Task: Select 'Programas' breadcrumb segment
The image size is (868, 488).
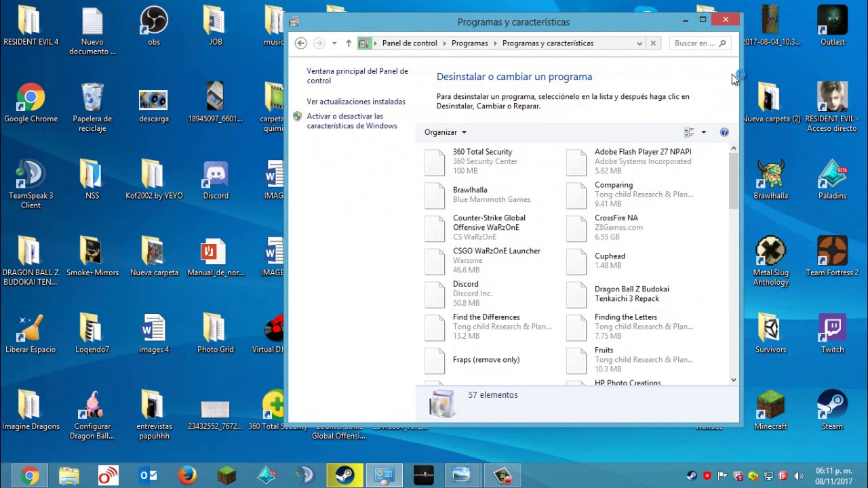Action: 469,43
